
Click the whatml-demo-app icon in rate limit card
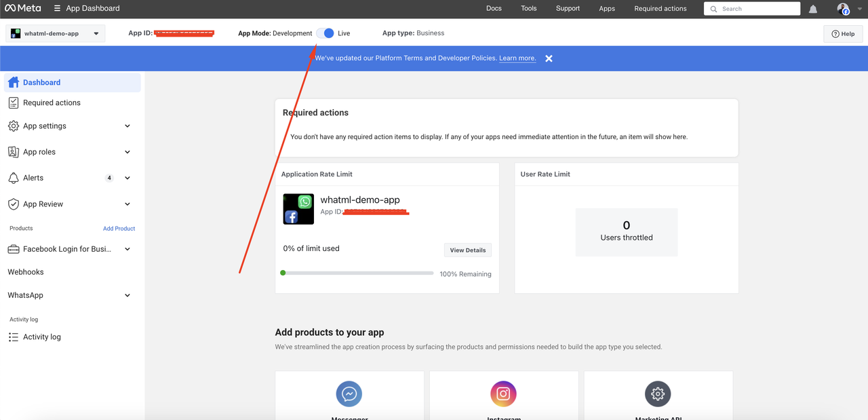(x=298, y=209)
